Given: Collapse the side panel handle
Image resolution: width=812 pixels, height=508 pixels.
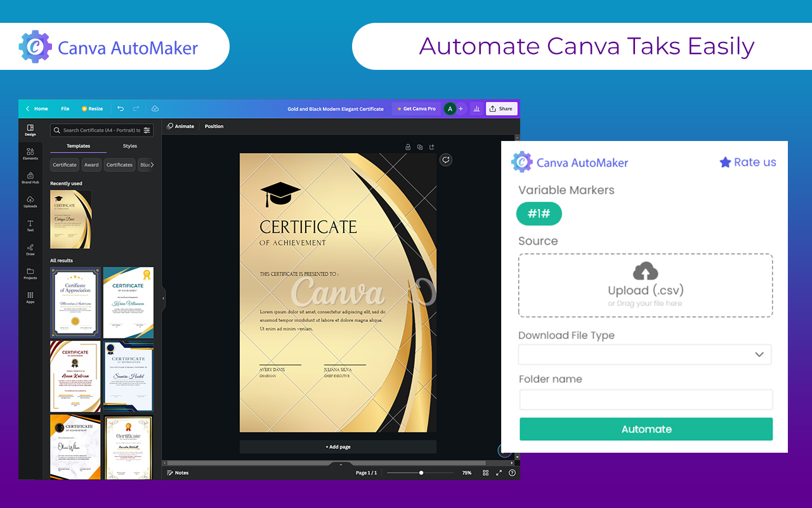Looking at the screenshot, I should 164,298.
